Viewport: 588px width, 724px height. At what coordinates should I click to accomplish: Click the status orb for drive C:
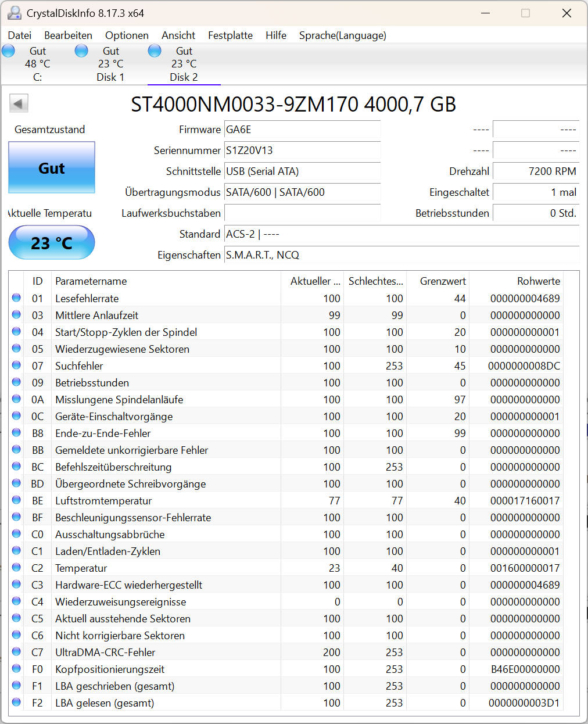pos(8,51)
